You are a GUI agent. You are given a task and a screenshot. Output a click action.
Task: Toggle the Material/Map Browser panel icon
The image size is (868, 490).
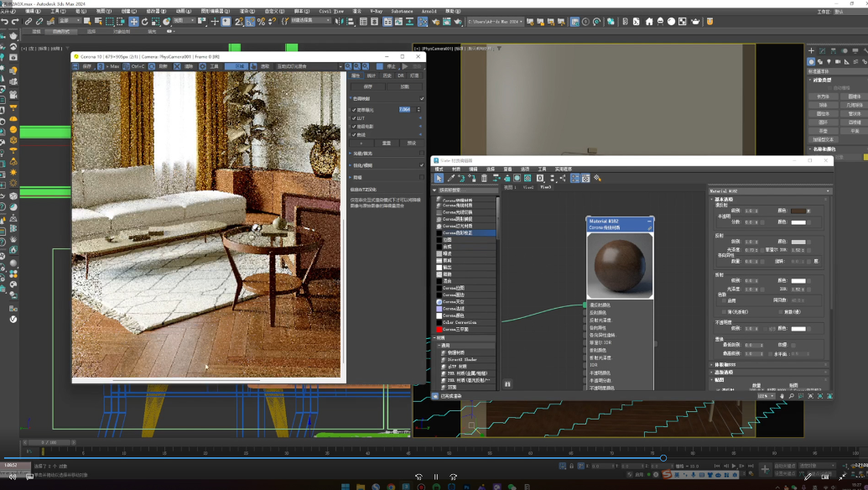(575, 178)
